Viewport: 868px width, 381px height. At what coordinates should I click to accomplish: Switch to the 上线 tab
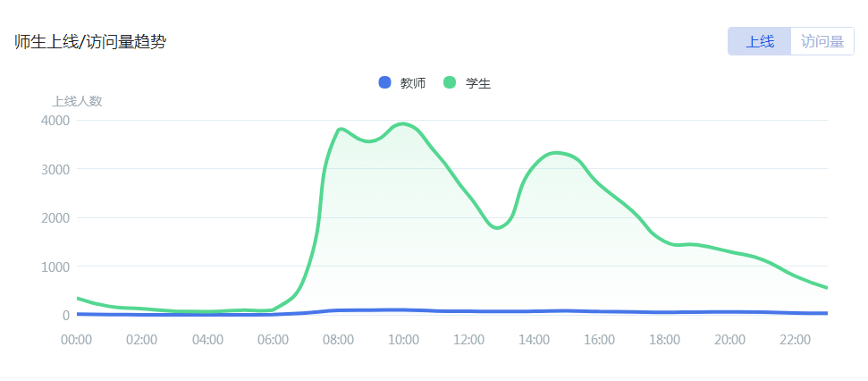tap(760, 41)
